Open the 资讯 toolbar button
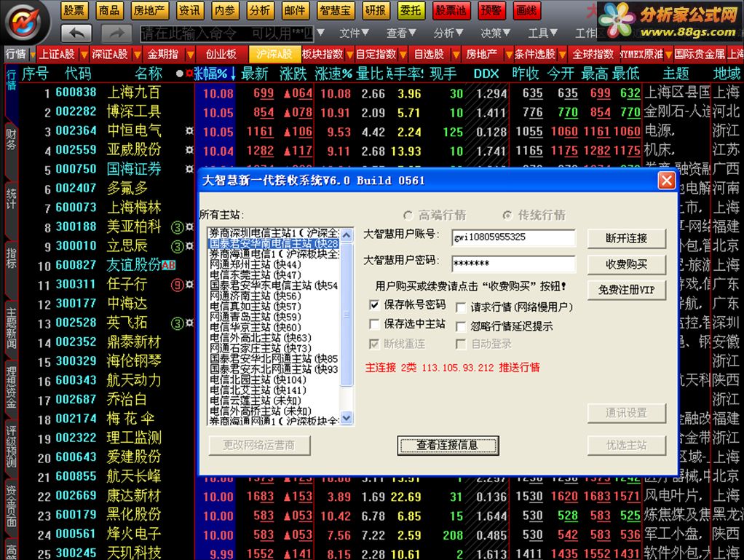Image resolution: width=744 pixels, height=560 pixels. point(190,10)
